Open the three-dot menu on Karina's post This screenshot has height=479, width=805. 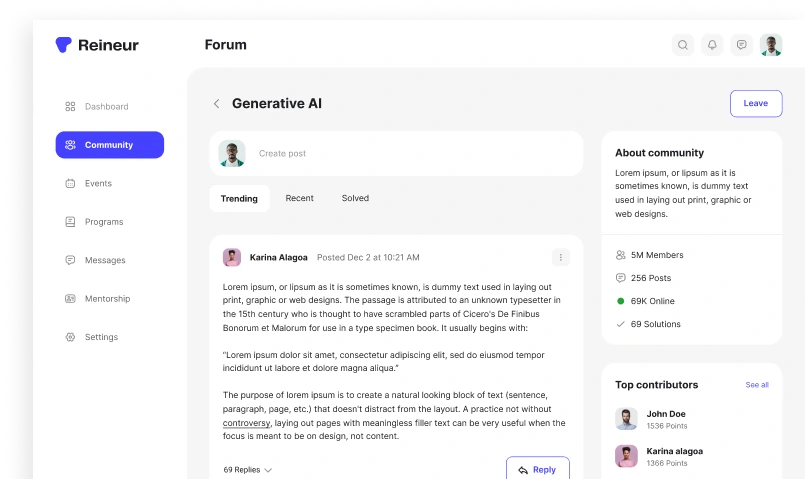[x=561, y=257]
